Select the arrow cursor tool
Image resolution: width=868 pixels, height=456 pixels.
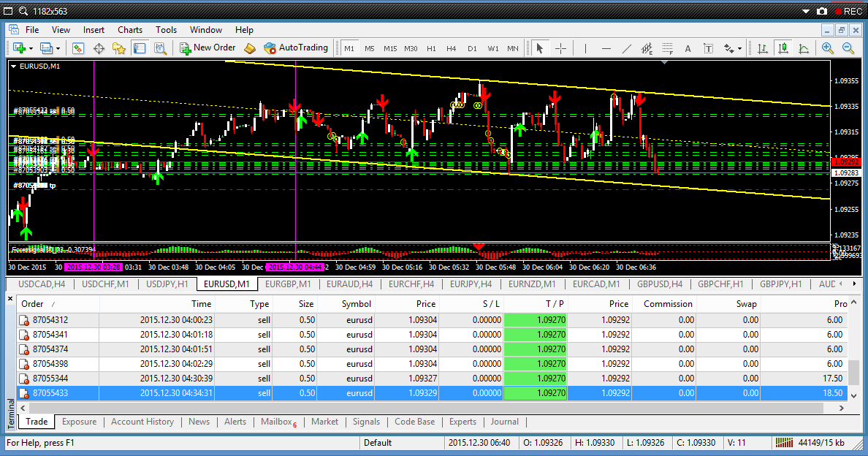(x=540, y=48)
